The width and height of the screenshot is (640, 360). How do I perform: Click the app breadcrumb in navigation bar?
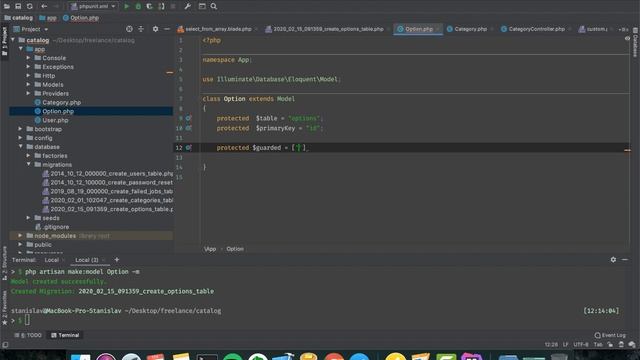[x=48, y=18]
